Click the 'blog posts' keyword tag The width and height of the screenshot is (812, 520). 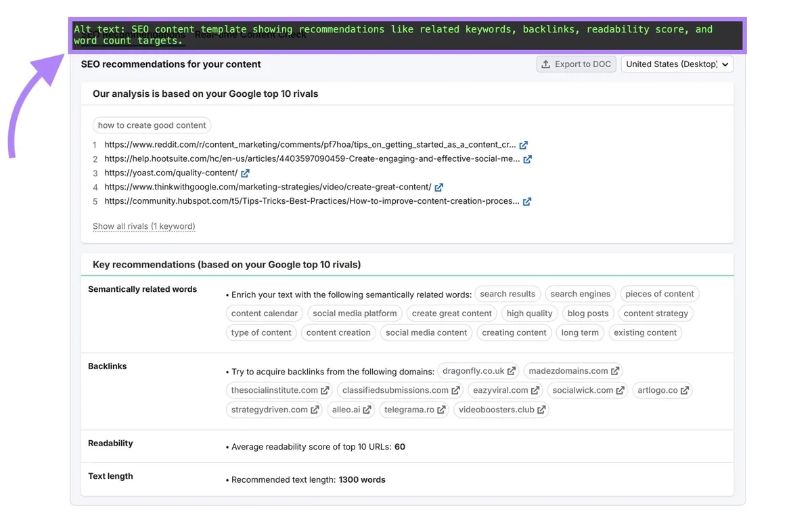[588, 313]
